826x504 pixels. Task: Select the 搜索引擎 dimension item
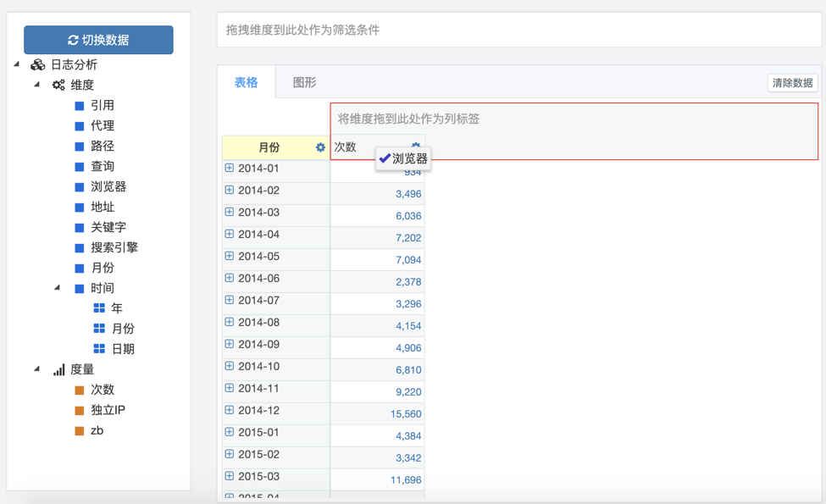click(114, 248)
